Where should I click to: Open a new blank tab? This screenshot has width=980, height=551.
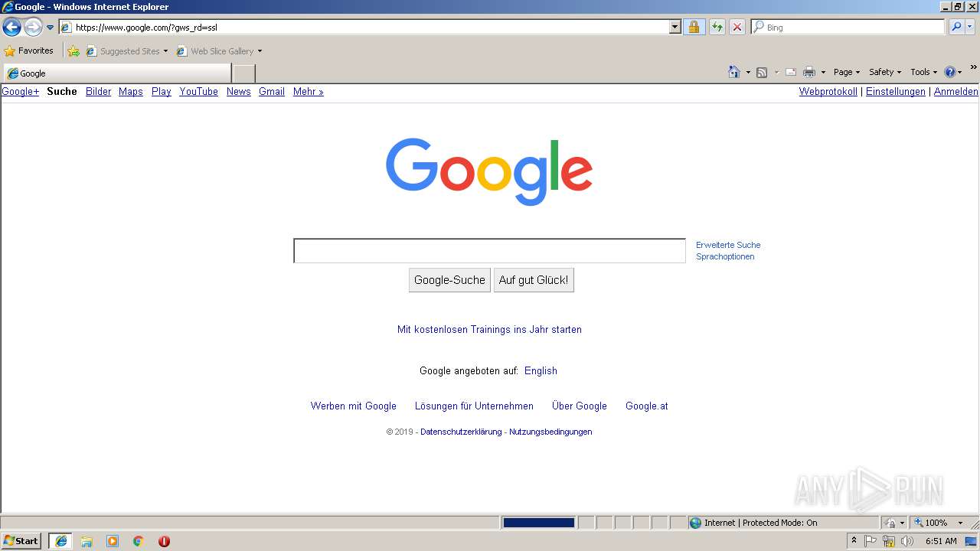(x=243, y=73)
